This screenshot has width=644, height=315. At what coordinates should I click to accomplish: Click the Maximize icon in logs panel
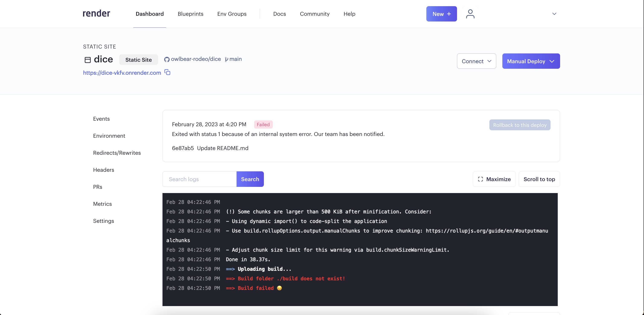point(480,179)
